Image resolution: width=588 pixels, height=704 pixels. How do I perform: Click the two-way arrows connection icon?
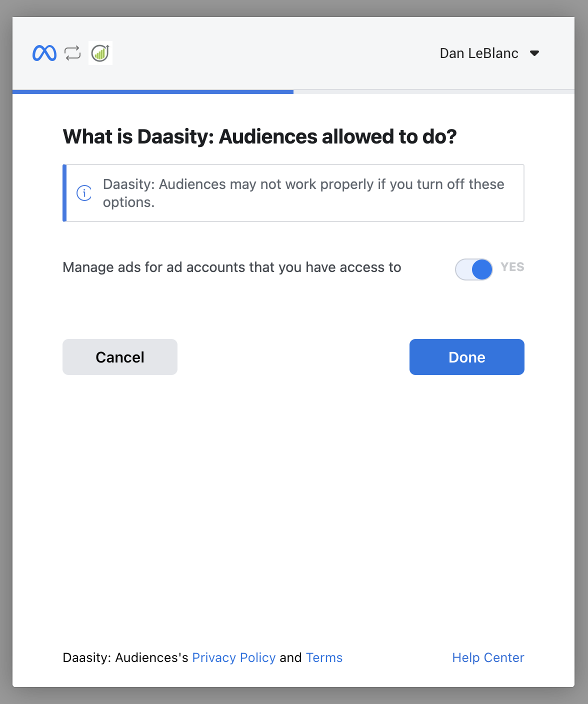tap(72, 53)
